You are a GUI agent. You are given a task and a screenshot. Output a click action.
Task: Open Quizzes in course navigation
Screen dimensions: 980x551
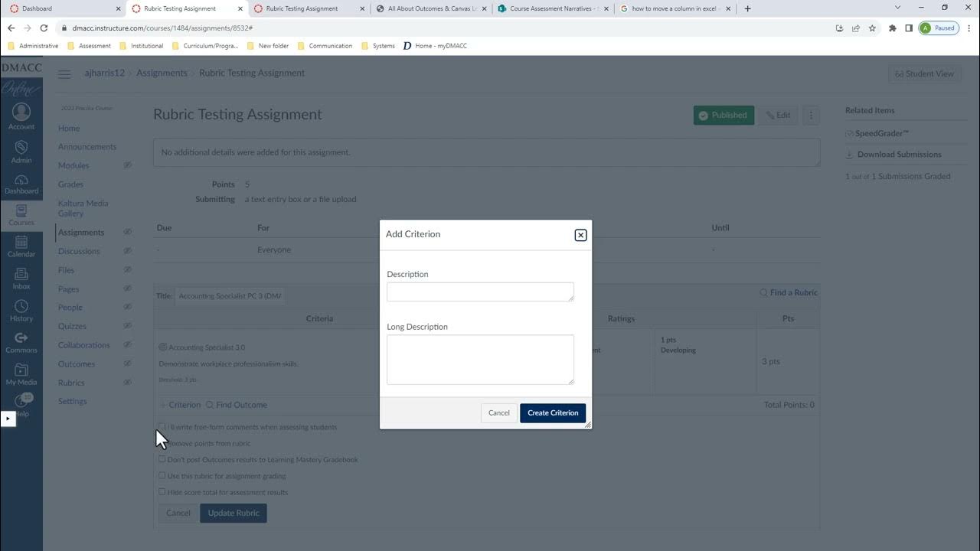[x=72, y=326]
